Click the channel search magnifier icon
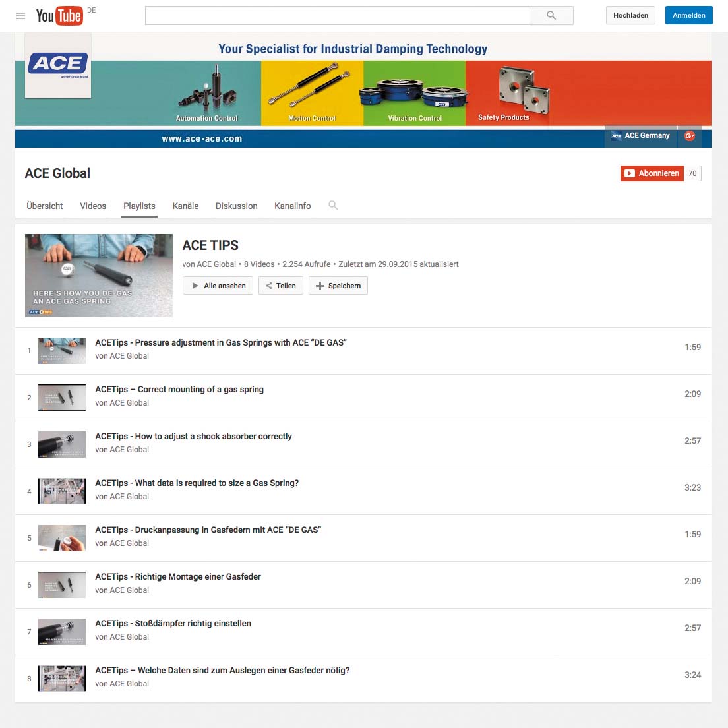 coord(333,205)
